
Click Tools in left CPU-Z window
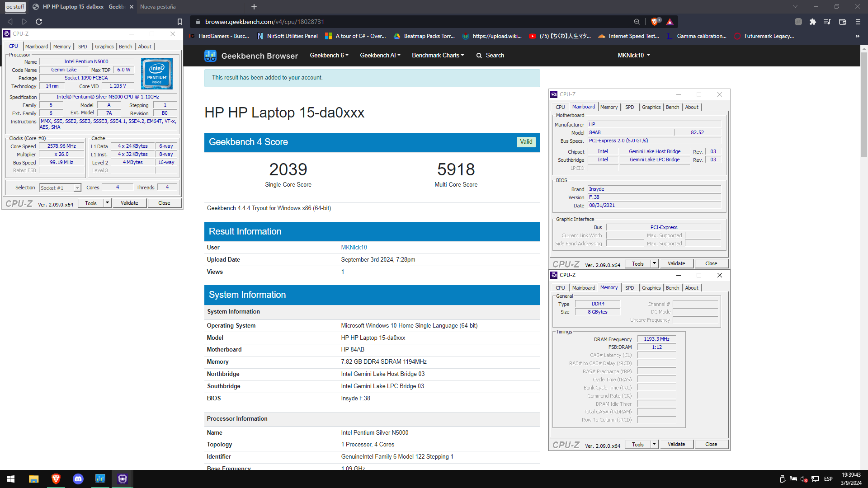[x=91, y=203]
